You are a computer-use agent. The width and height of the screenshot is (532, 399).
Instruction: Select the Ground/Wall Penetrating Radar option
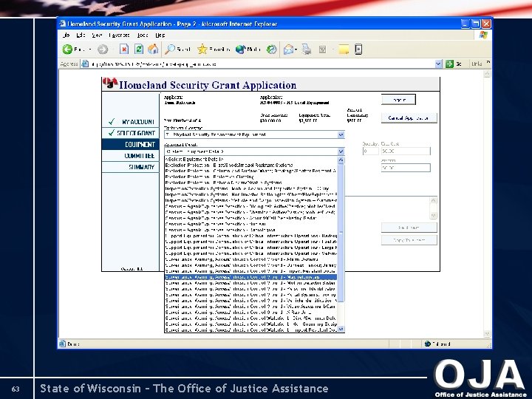(x=250, y=218)
